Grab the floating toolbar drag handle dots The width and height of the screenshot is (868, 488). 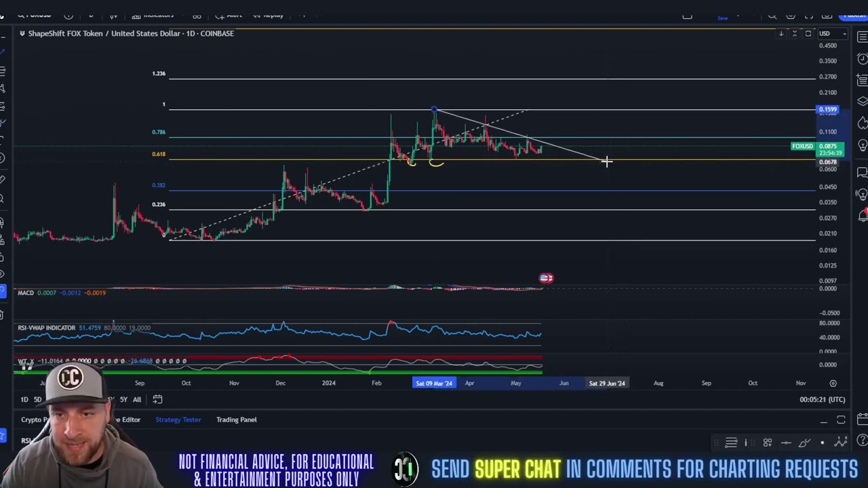tap(715, 443)
